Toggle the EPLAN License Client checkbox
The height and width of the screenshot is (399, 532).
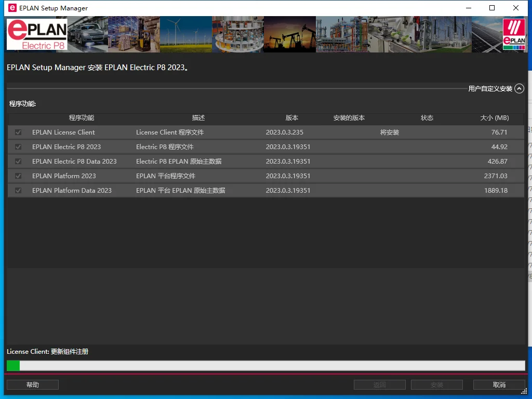19,132
